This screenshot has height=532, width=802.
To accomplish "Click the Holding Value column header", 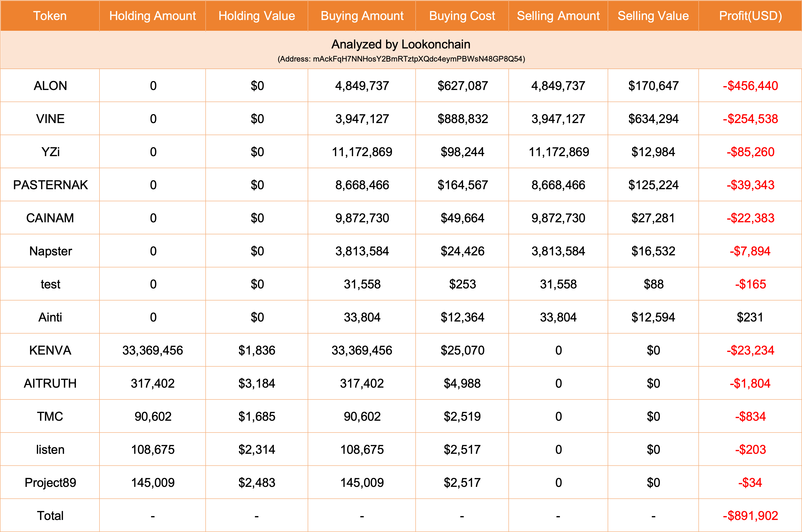I will coord(256,16).
